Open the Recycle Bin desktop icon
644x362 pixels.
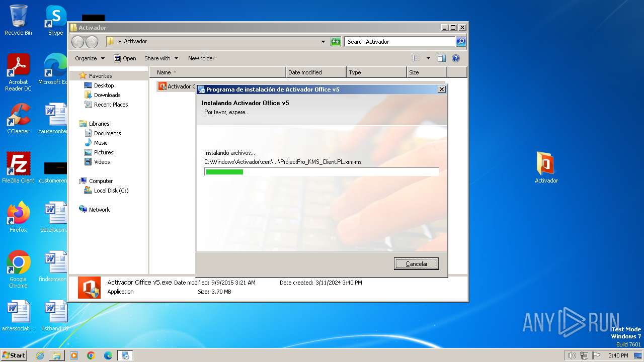click(18, 20)
